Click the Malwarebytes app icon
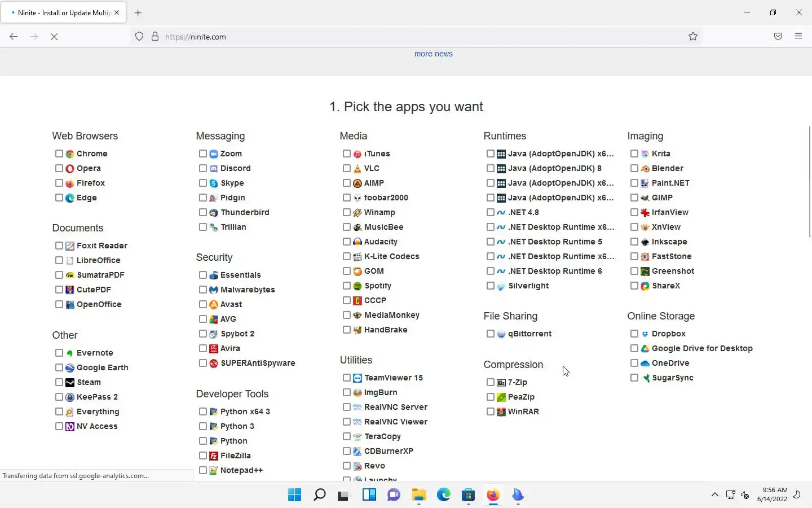The width and height of the screenshot is (812, 508). coord(214,290)
